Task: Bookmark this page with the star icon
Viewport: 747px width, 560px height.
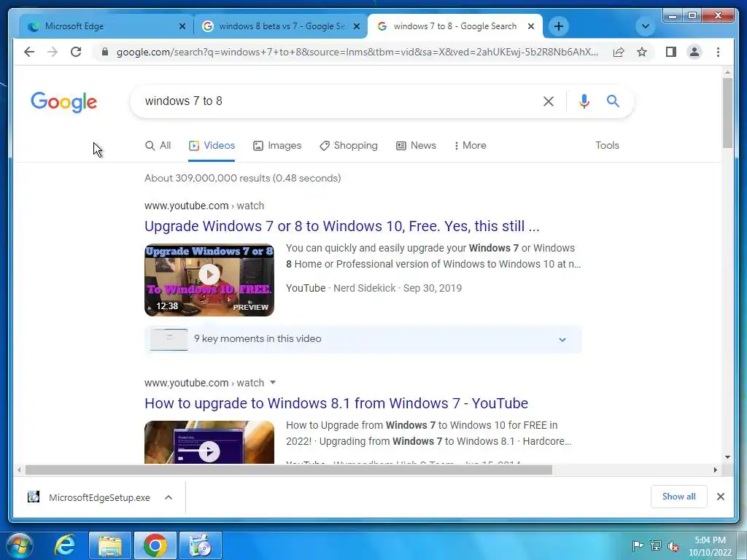Action: click(x=642, y=52)
